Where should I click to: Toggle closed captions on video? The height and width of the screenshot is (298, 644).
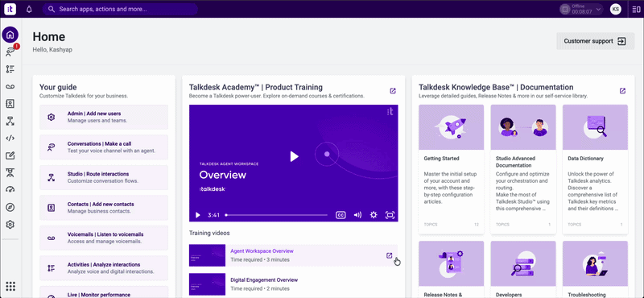click(341, 214)
